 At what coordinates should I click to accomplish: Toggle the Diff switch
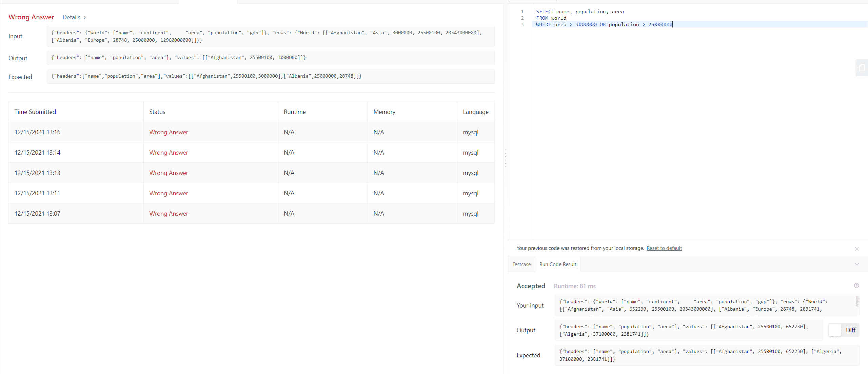844,330
